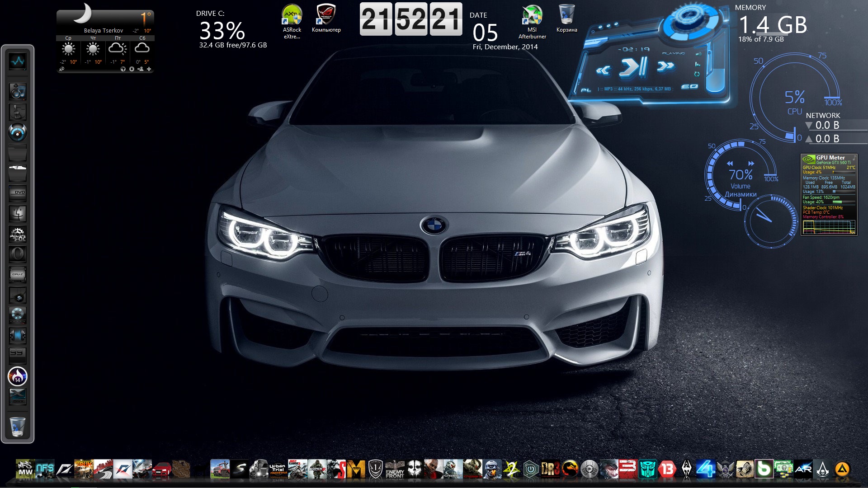Open the EQ equalizer button in player
The height and width of the screenshot is (488, 868).
pyautogui.click(x=689, y=86)
